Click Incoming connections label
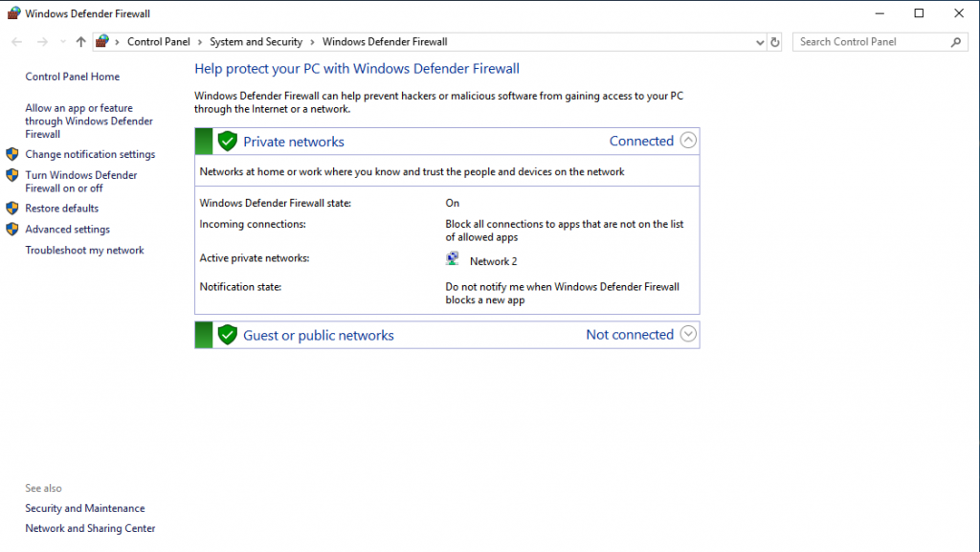The height and width of the screenshot is (552, 980). [253, 224]
